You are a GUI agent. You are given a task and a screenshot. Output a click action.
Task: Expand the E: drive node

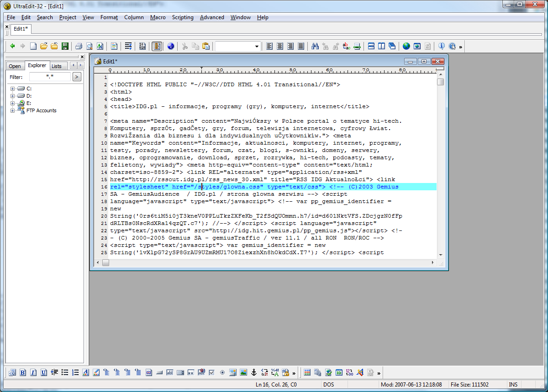(x=12, y=103)
